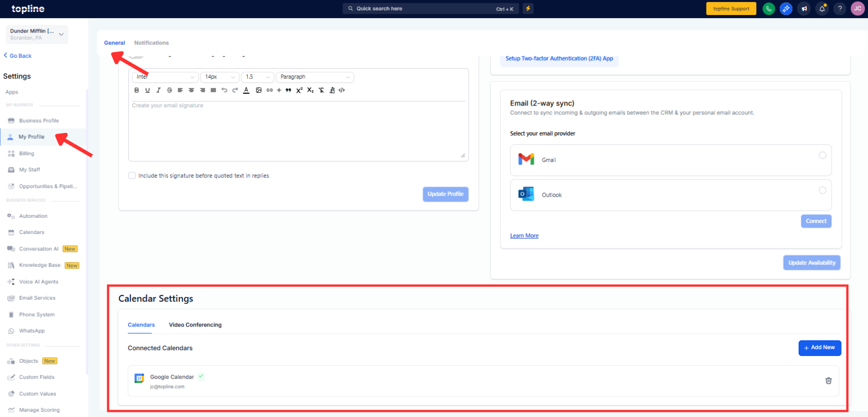Undo the last signature edit
Image resolution: width=868 pixels, height=417 pixels.
[x=224, y=90]
